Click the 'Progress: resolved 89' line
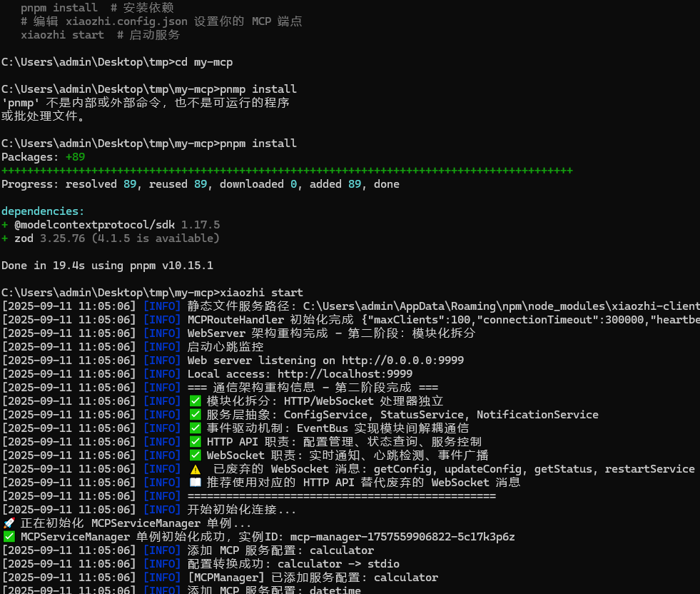Viewport: 700px width, 594px height. (201, 184)
